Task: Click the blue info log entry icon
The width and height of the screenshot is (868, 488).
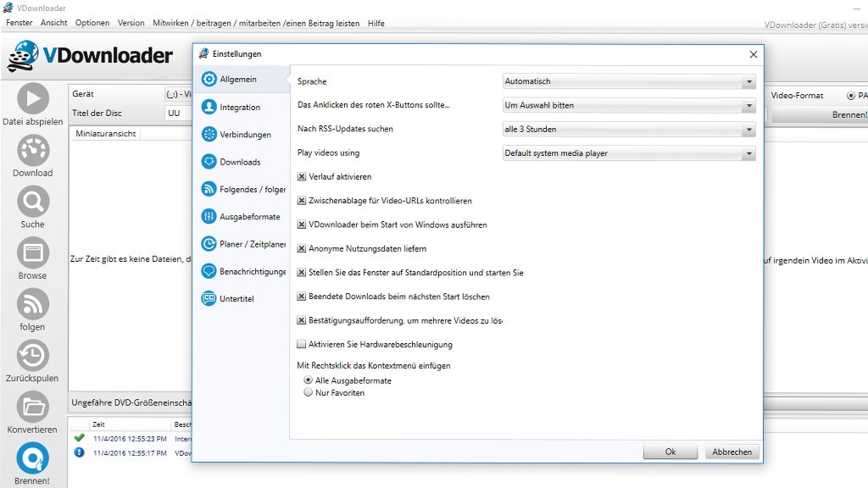Action: coord(79,452)
